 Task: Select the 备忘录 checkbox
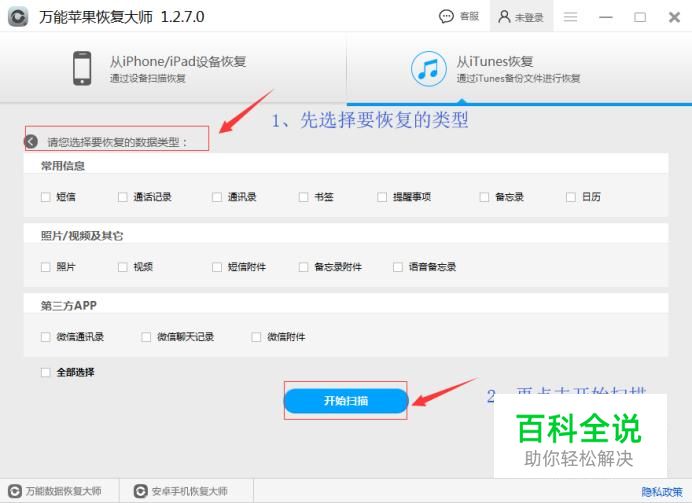(x=484, y=197)
